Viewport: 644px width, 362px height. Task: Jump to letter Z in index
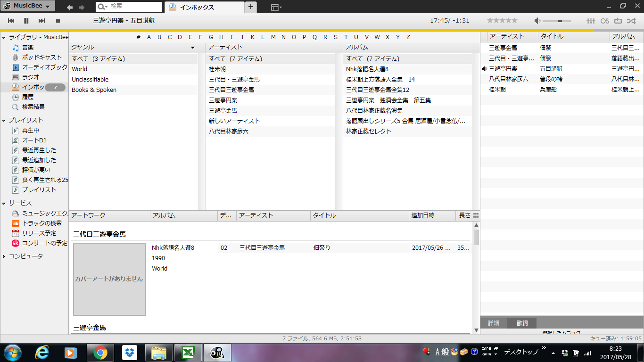(x=408, y=37)
